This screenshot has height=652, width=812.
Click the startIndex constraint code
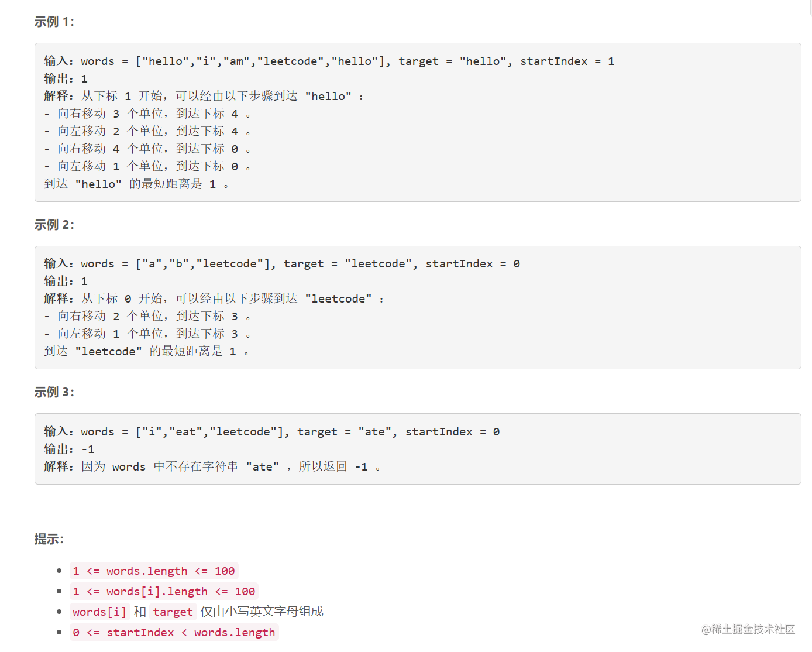pyautogui.click(x=174, y=632)
